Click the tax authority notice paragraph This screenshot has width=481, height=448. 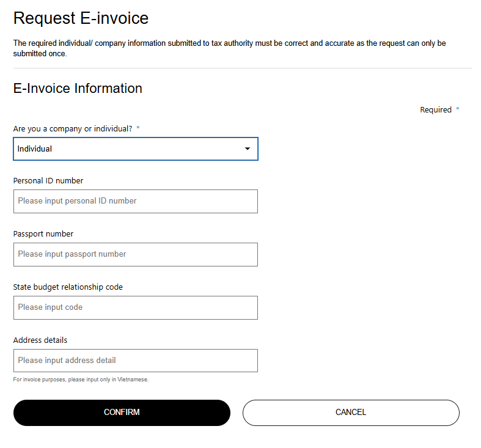(229, 48)
